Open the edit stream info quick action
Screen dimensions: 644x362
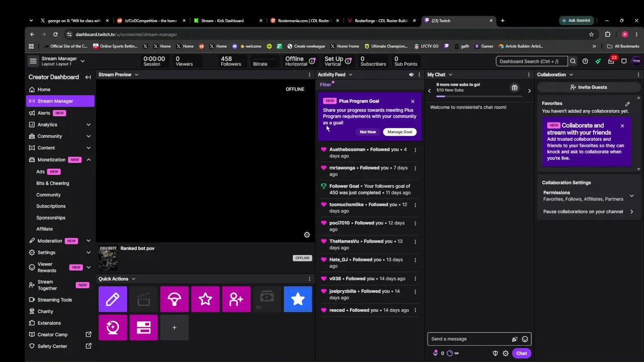click(113, 299)
